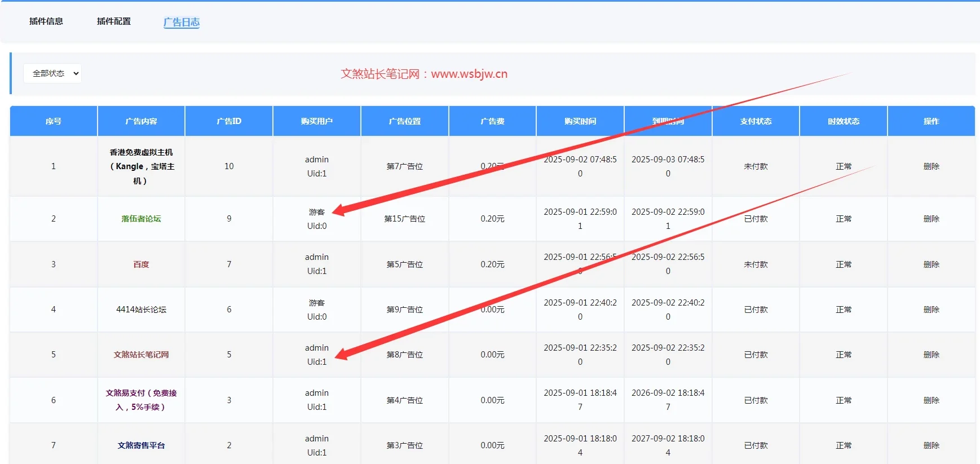This screenshot has width=980, height=464.
Task: Open the 全部状态 status filter dropdown
Action: click(52, 73)
